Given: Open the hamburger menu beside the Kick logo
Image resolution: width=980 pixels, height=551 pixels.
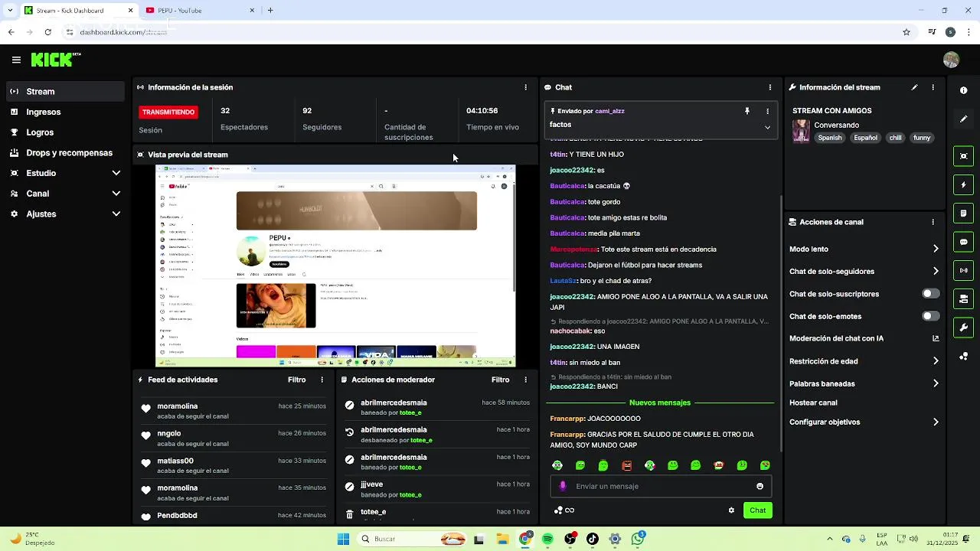Looking at the screenshot, I should tap(16, 60).
